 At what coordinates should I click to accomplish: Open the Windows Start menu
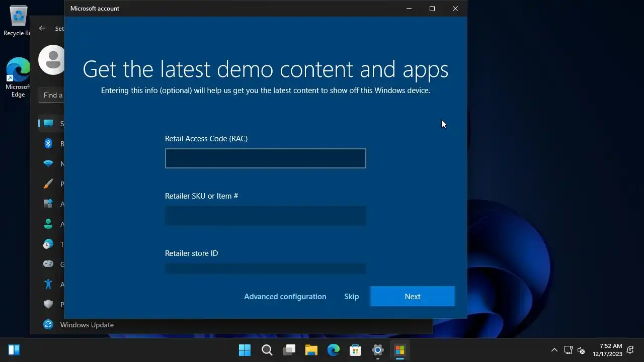(245, 350)
